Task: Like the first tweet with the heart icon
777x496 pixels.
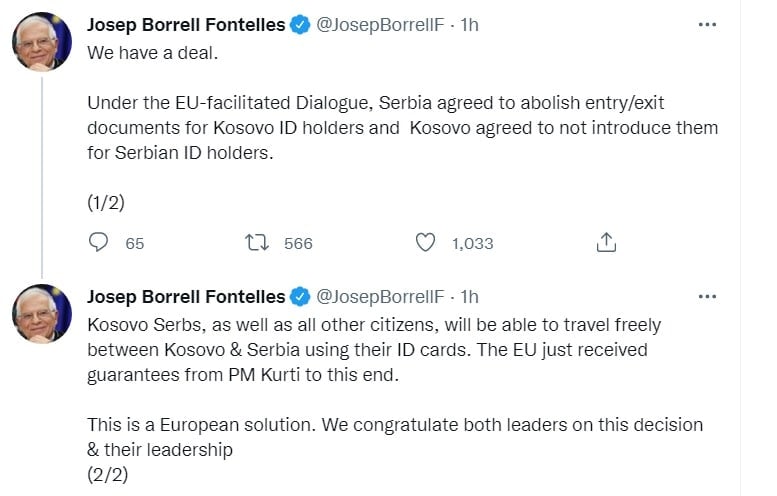Action: click(425, 242)
